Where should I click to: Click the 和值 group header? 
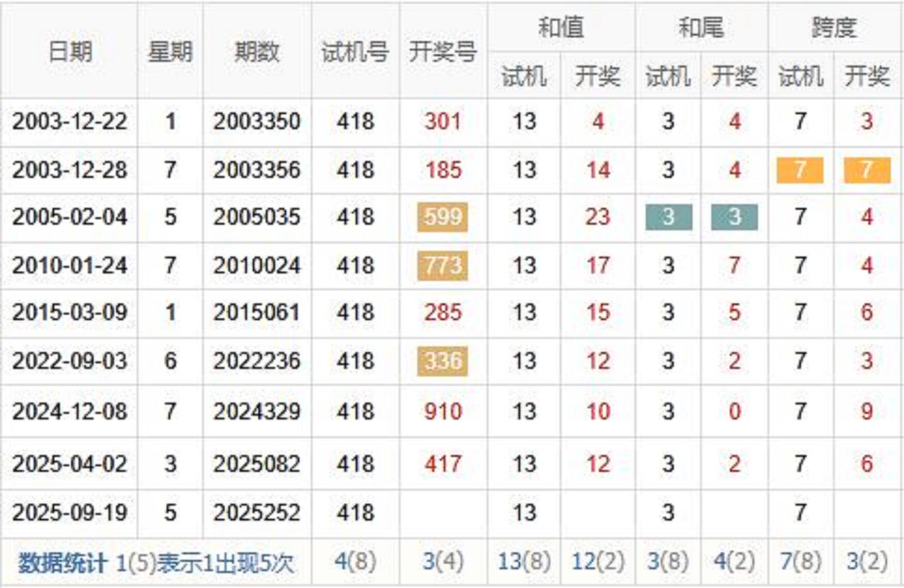(x=560, y=27)
